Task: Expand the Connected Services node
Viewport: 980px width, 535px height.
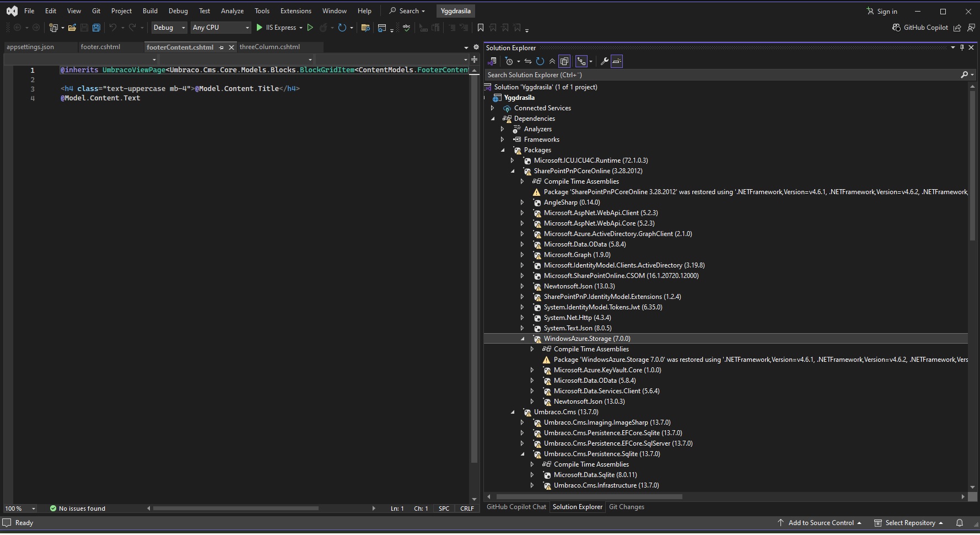Action: point(493,109)
